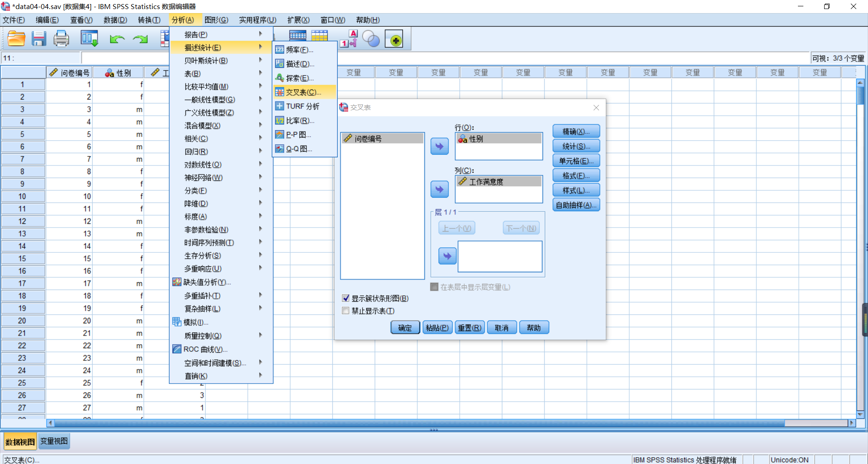
Task: Undo the last action arrow
Action: 117,39
